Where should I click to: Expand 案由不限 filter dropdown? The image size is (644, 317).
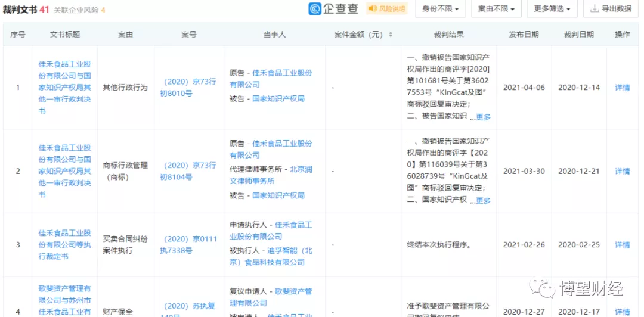[x=496, y=8]
